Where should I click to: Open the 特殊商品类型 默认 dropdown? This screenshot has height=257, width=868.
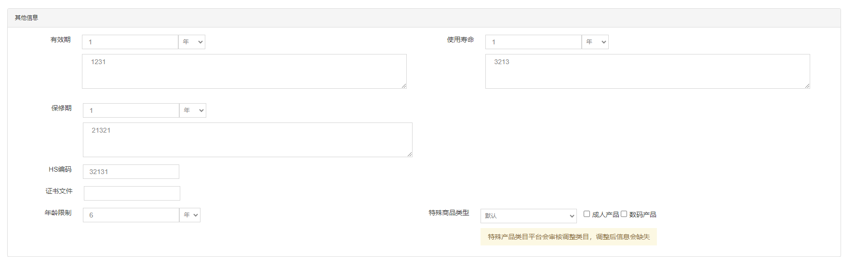click(x=529, y=216)
